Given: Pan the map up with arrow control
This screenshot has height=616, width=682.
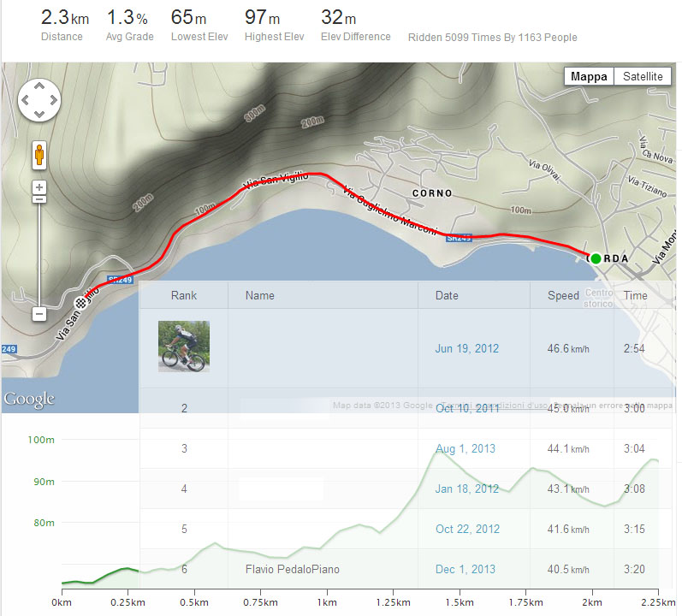Looking at the screenshot, I should coord(39,86).
